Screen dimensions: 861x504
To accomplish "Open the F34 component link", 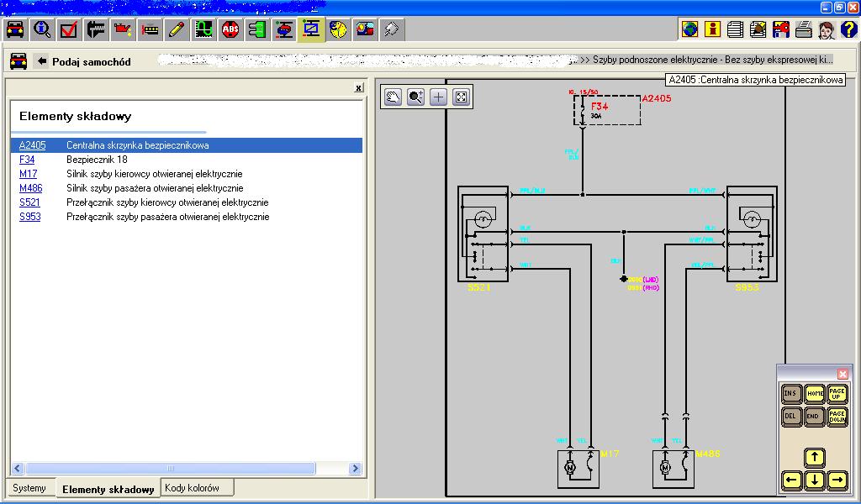I will [x=27, y=160].
